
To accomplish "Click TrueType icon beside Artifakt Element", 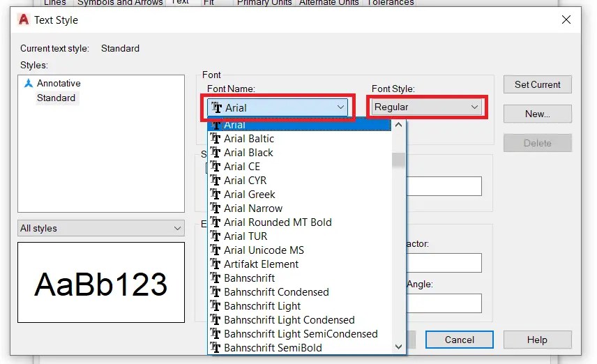I will [216, 264].
